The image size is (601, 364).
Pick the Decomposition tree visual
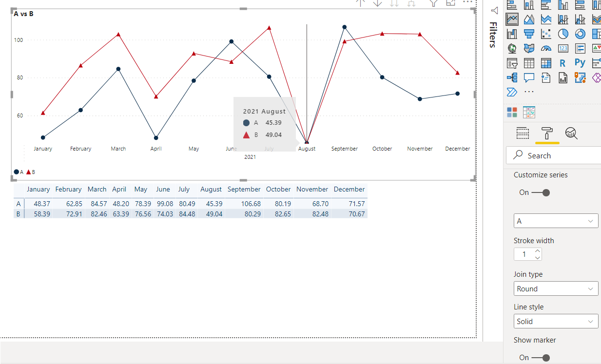(512, 77)
